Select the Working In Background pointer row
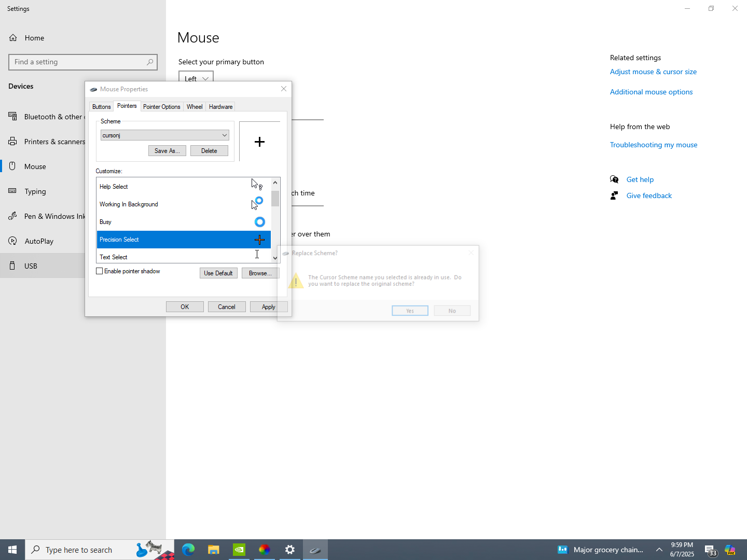Image resolution: width=747 pixels, height=560 pixels. click(x=184, y=204)
